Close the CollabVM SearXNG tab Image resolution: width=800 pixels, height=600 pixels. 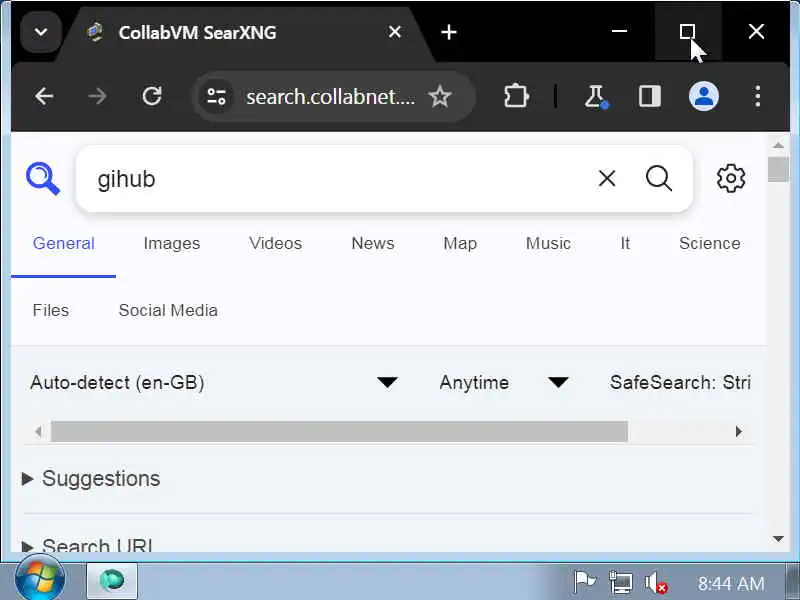tap(394, 32)
